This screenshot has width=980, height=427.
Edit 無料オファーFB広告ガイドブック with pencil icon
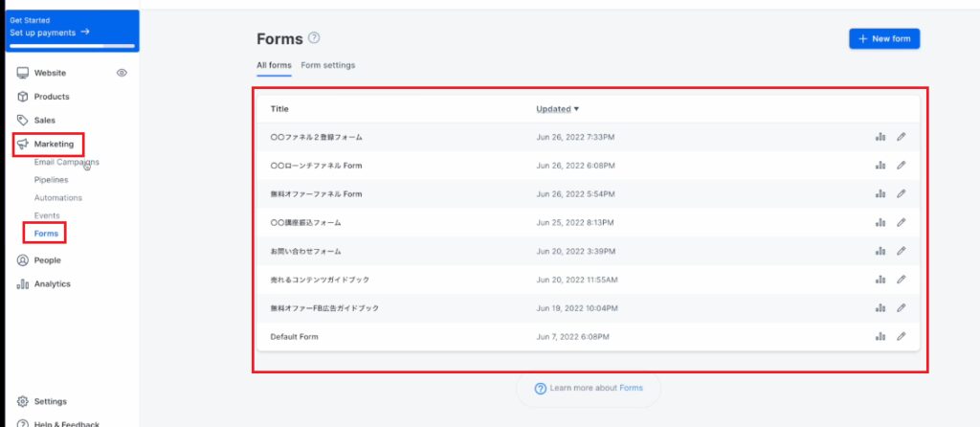[901, 307]
